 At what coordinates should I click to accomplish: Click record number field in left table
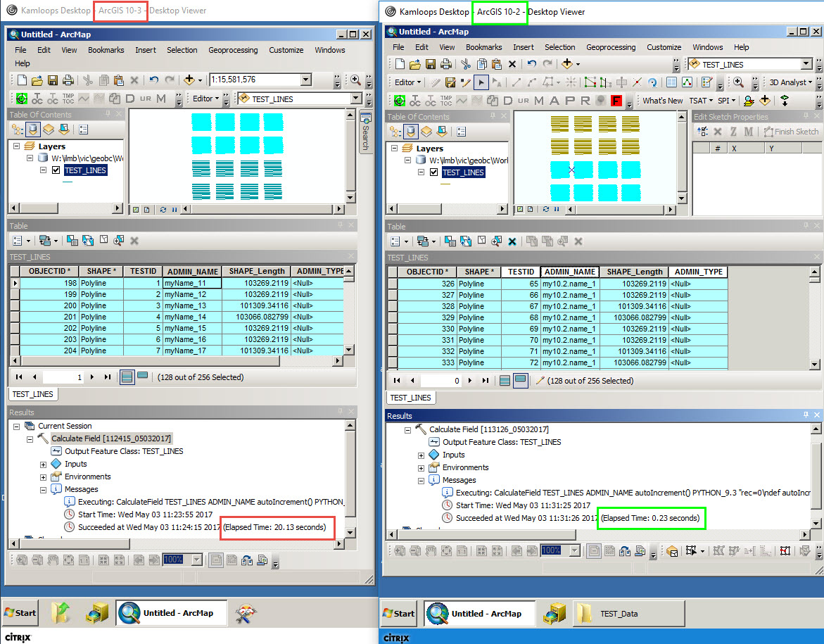click(x=63, y=377)
